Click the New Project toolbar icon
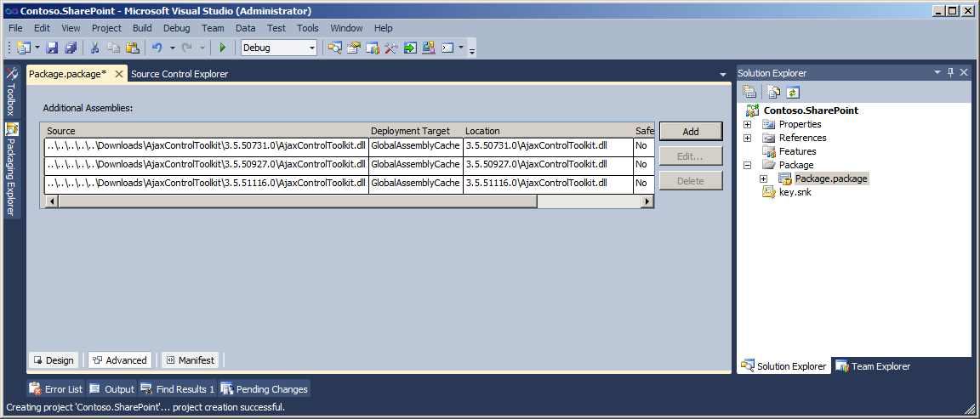This screenshot has width=980, height=419. (x=25, y=48)
